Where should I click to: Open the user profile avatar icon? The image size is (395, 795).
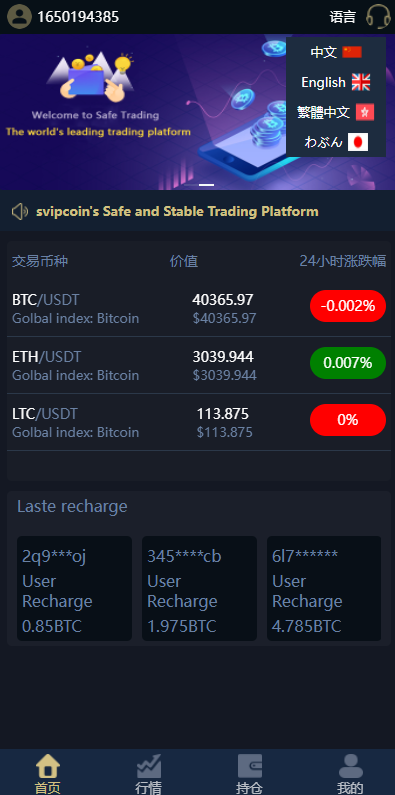19,17
